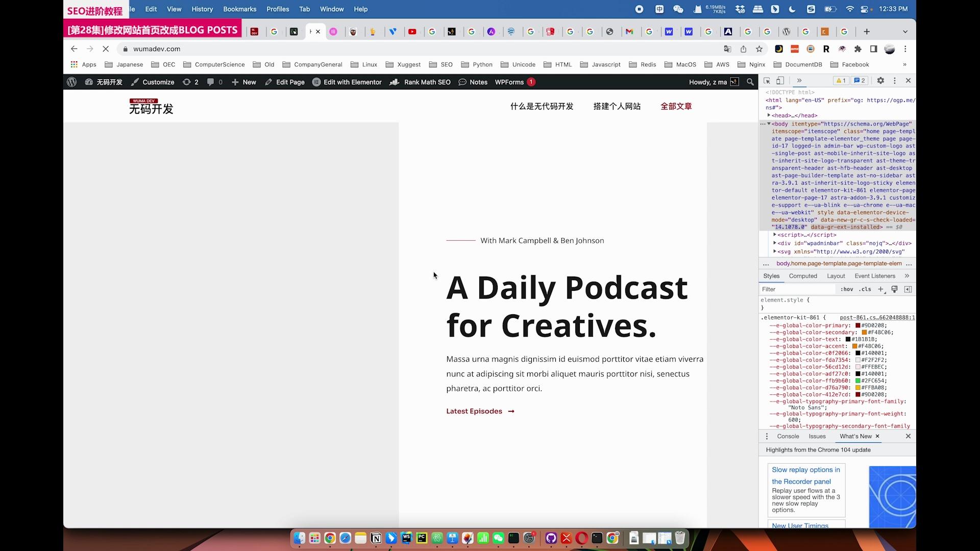Image resolution: width=980 pixels, height=551 pixels.
Task: Add new style rule plus icon
Action: tap(880, 289)
